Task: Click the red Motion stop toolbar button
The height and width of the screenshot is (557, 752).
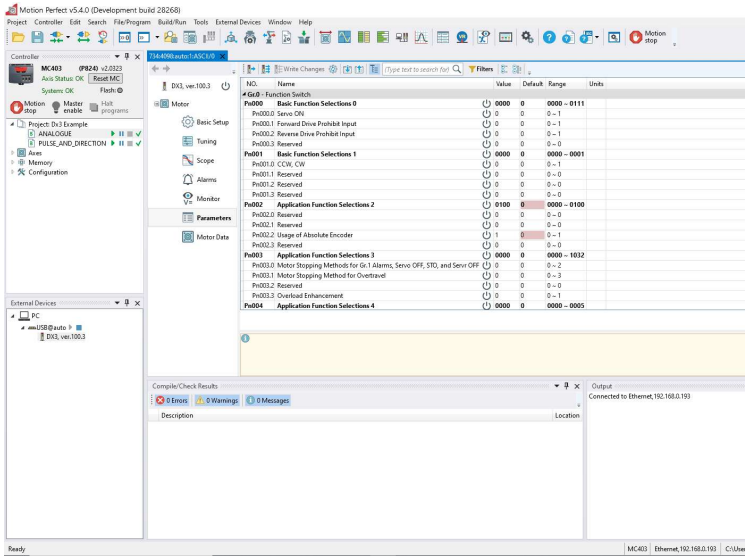Action: (x=648, y=37)
